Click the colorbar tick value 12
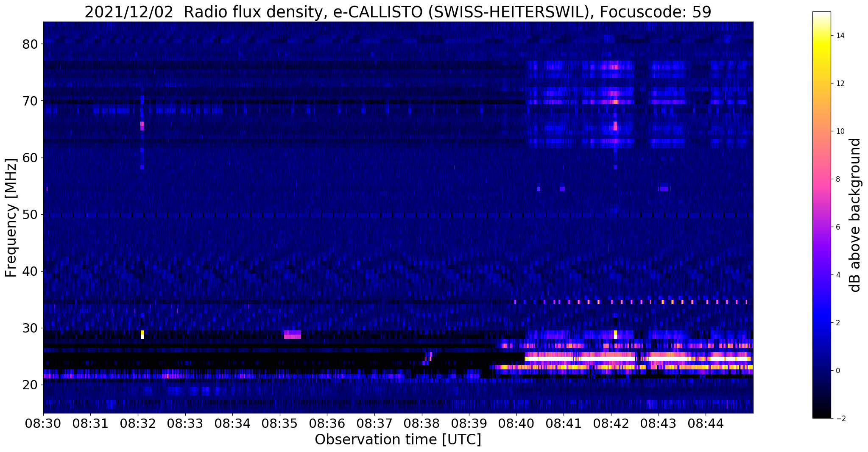The height and width of the screenshot is (452, 868). coord(840,83)
